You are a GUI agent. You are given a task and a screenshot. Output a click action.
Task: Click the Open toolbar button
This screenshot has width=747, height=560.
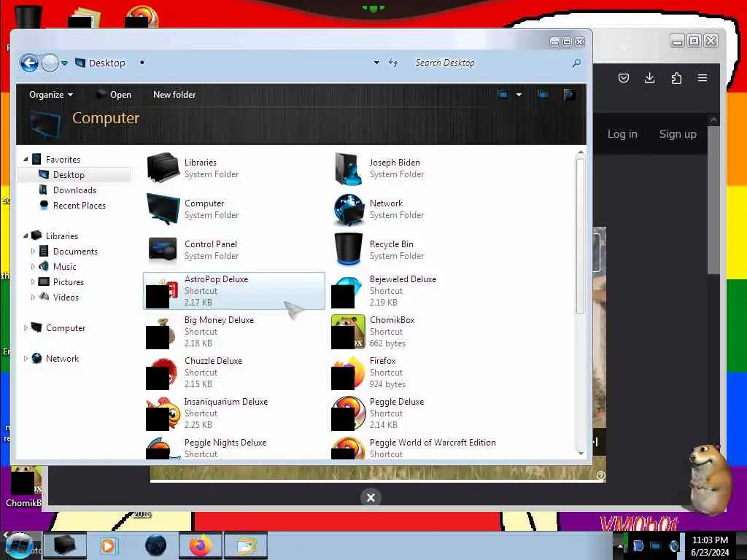point(114,95)
